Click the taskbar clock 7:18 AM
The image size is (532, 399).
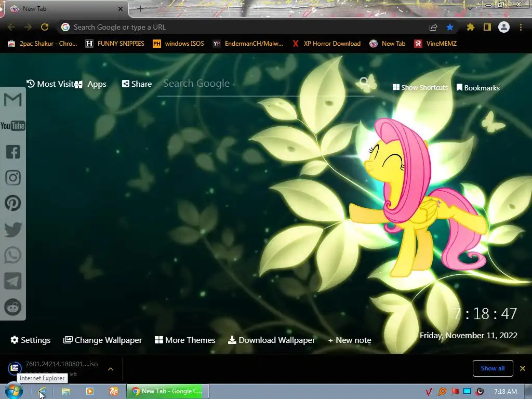tap(506, 392)
